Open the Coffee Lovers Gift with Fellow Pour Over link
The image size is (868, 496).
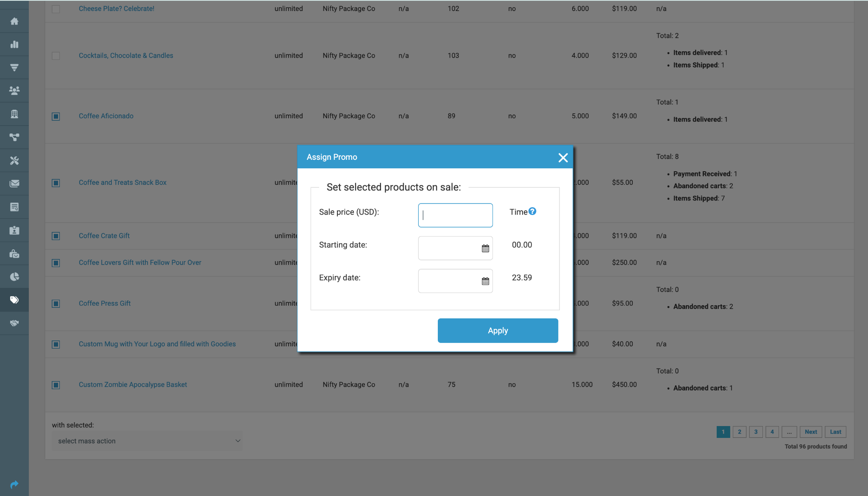pos(139,262)
